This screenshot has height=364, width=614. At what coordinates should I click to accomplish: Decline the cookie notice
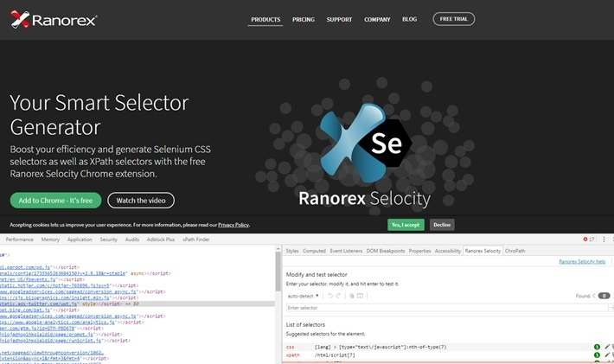(x=442, y=225)
